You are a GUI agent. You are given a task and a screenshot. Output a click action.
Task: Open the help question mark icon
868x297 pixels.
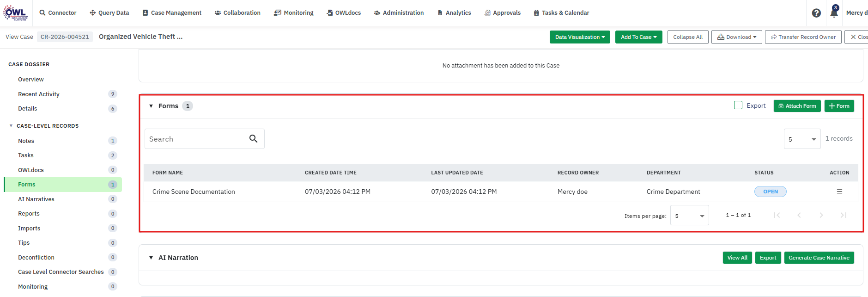click(816, 13)
